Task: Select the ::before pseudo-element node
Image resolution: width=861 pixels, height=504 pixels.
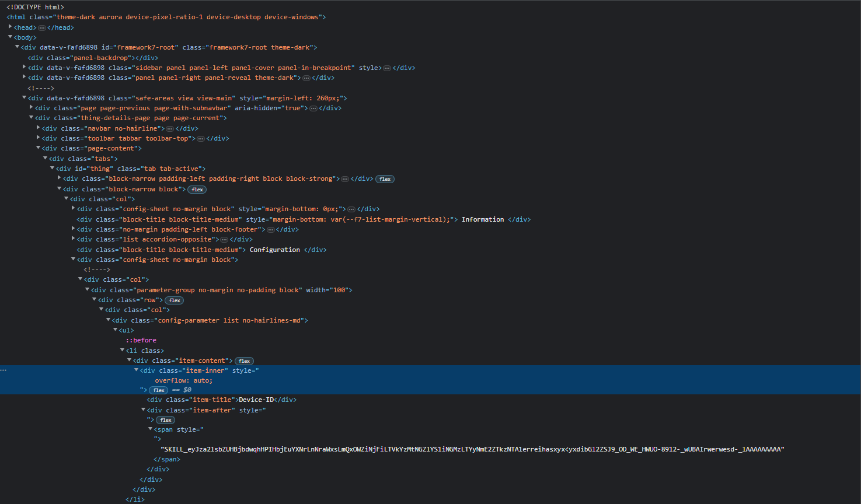Action: click(140, 339)
